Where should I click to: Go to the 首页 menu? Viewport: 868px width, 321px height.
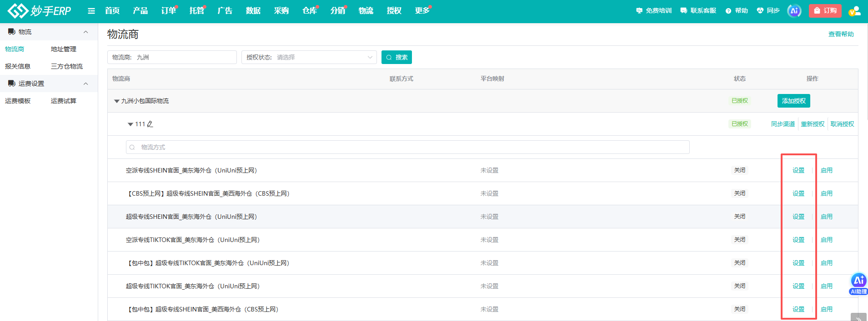pos(112,10)
